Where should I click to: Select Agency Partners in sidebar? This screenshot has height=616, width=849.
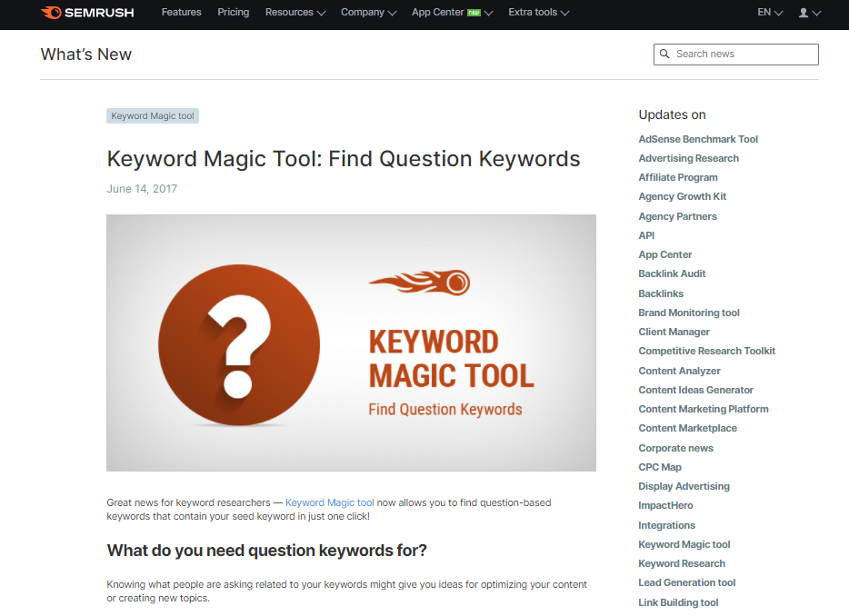tap(677, 216)
